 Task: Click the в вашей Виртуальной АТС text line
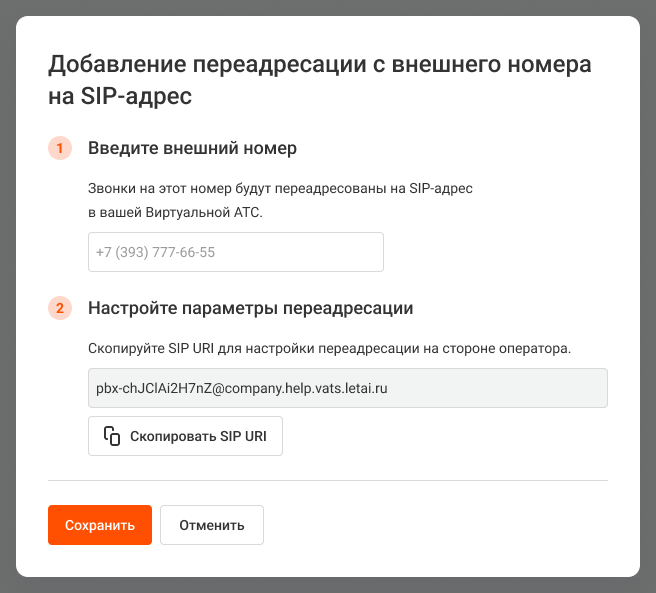point(175,212)
